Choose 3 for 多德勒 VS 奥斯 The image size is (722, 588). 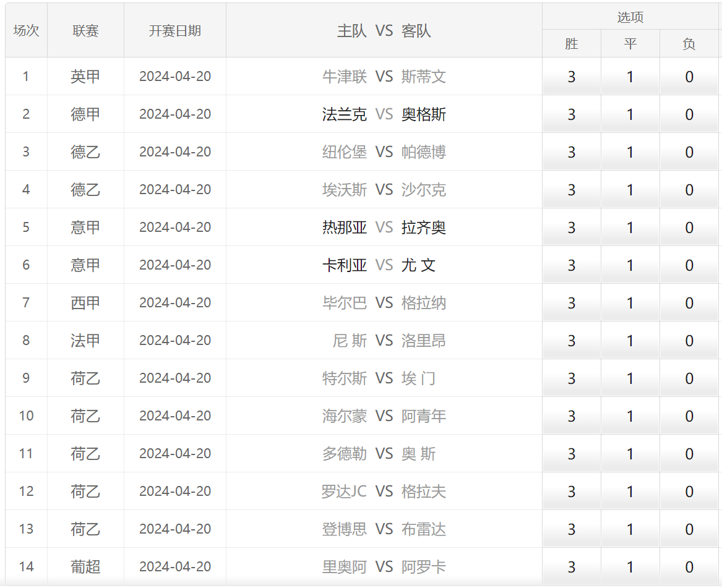[x=572, y=454]
